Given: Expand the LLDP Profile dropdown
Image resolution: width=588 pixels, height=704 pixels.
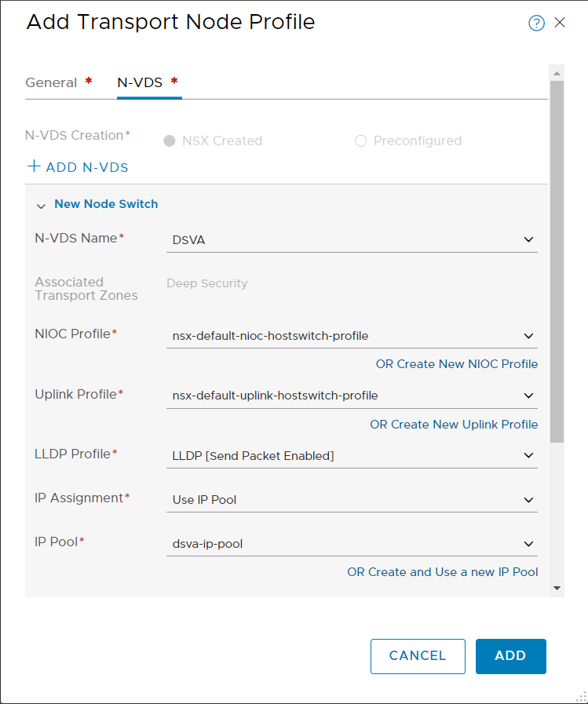Looking at the screenshot, I should (x=352, y=456).
